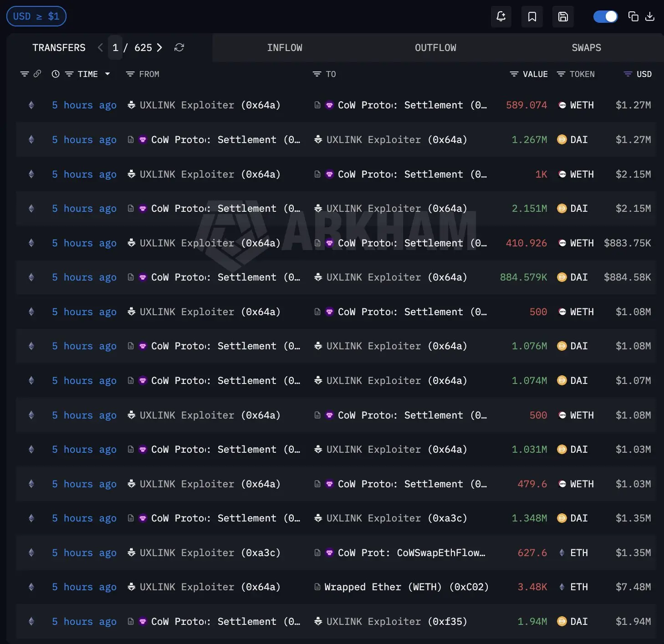Open the Wrapped Ether (WETH) (0xC02) entity link

[406, 587]
